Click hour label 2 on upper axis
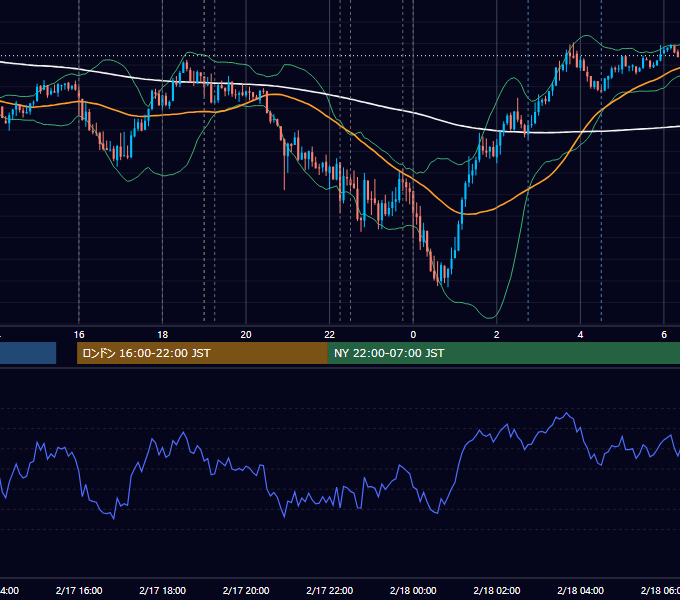This screenshot has width=680, height=600. point(497,335)
